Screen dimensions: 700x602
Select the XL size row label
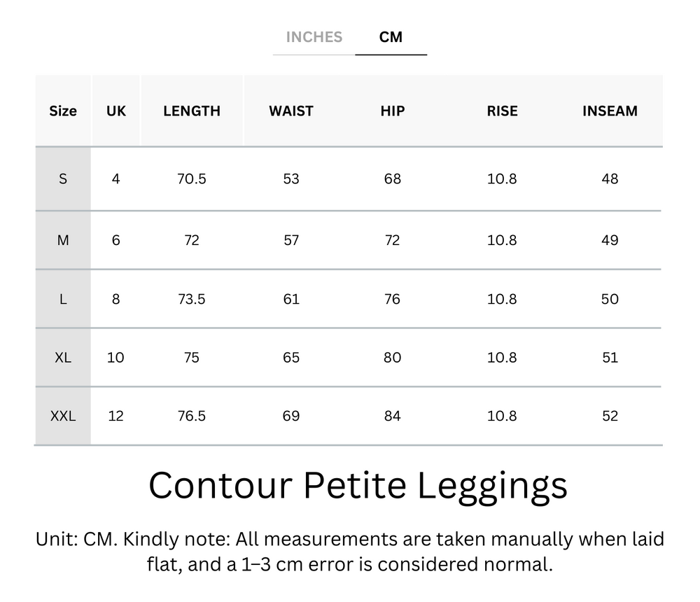pos(63,358)
